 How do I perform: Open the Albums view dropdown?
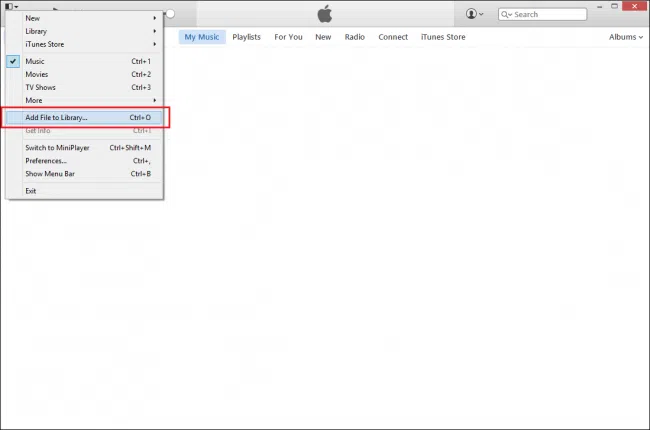(x=626, y=37)
